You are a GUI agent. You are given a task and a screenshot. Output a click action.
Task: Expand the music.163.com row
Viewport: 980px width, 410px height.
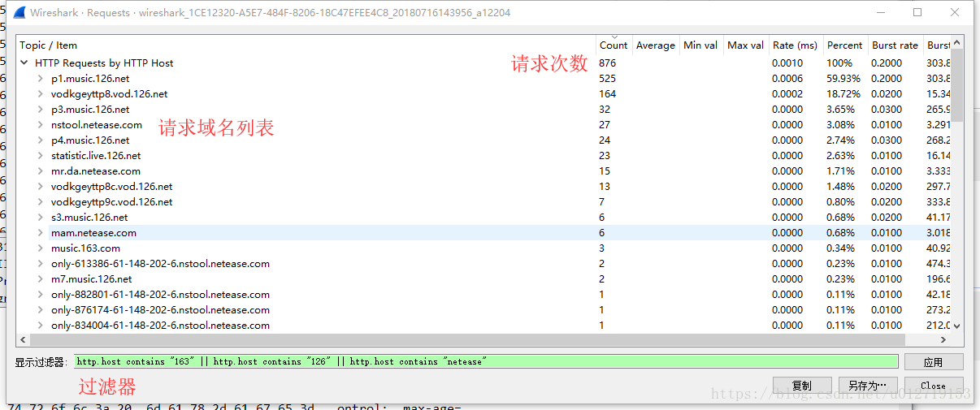[40, 248]
